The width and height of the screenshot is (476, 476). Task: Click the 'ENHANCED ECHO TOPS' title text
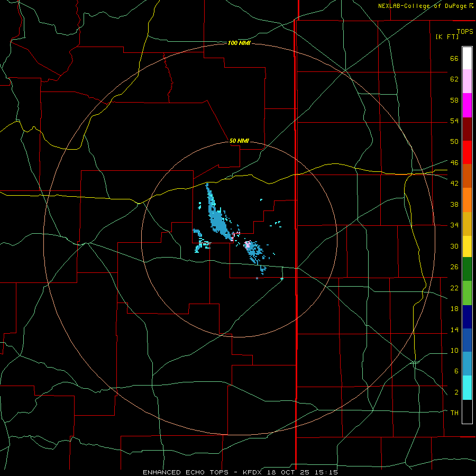coord(186,472)
